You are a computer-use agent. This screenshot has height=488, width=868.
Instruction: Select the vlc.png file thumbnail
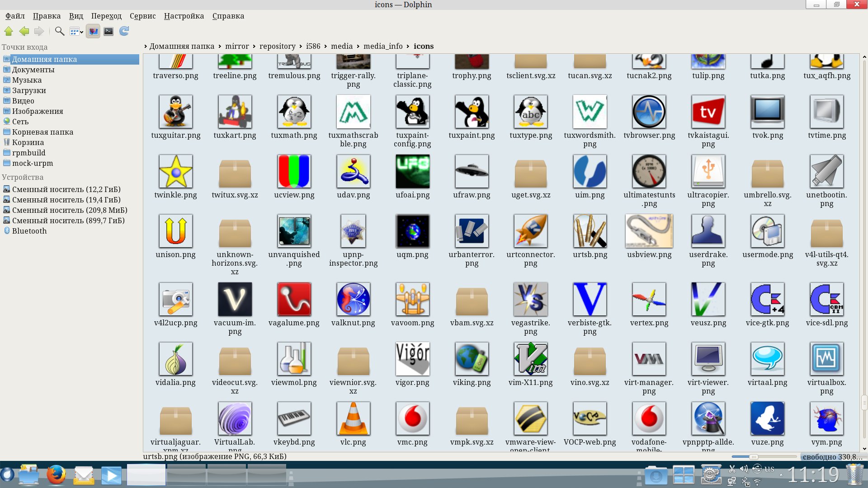tap(353, 419)
